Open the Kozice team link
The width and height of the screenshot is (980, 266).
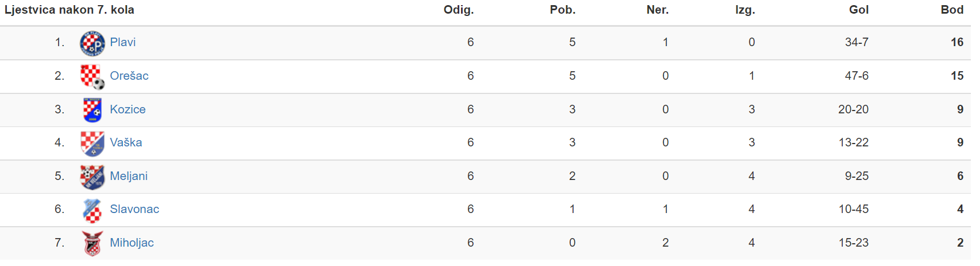(127, 109)
